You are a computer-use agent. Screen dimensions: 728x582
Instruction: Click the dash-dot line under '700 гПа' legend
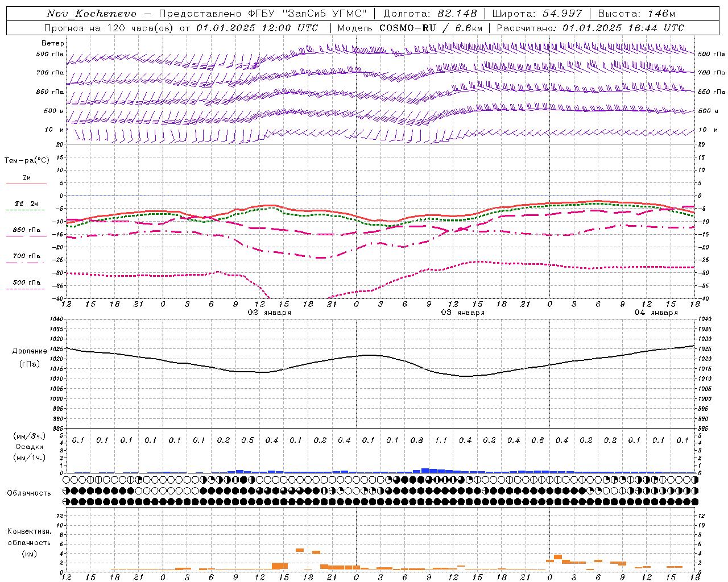pyautogui.click(x=26, y=263)
